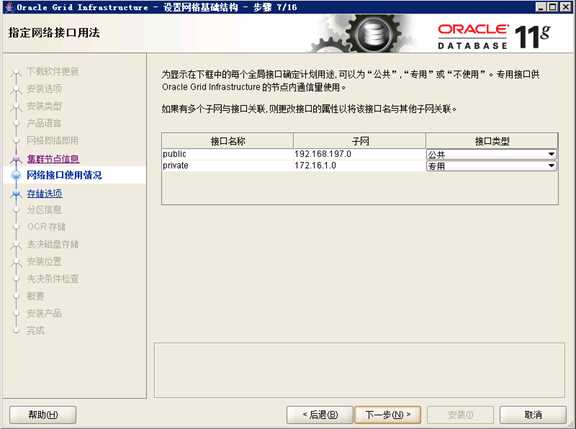Image resolution: width=576 pixels, height=429 pixels.
Task: Minimize the Oracle Grid Infrastructure window
Action: pos(541,7)
